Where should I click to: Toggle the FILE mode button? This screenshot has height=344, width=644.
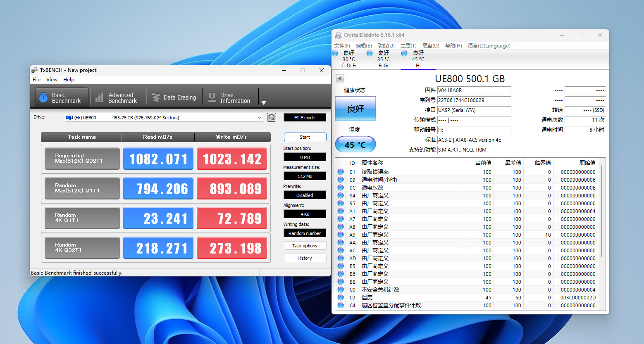pyautogui.click(x=305, y=118)
